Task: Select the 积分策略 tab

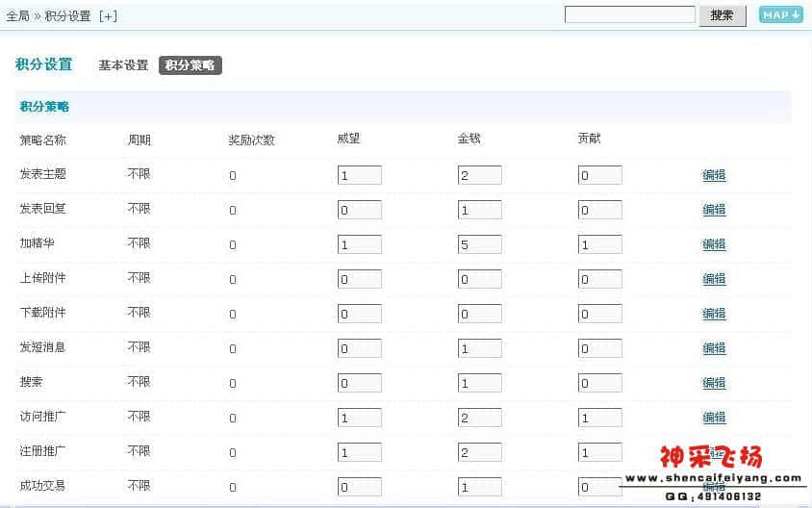Action: [x=190, y=65]
